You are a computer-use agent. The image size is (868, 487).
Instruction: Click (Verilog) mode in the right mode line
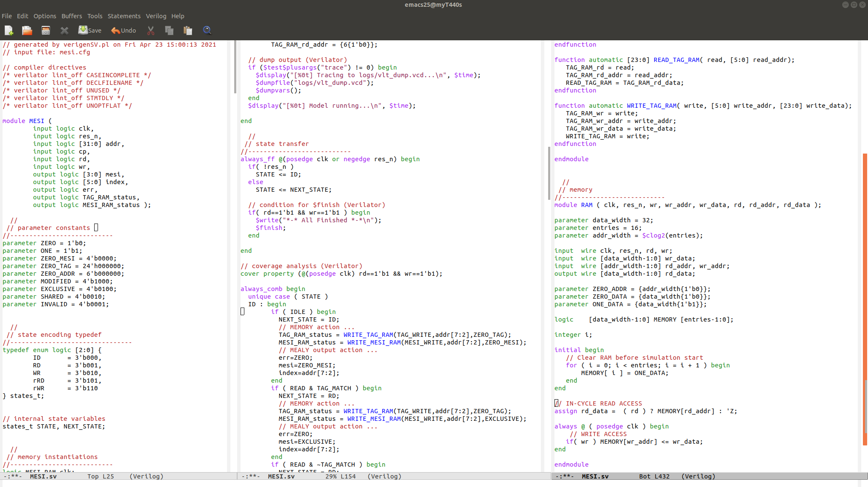point(698,476)
